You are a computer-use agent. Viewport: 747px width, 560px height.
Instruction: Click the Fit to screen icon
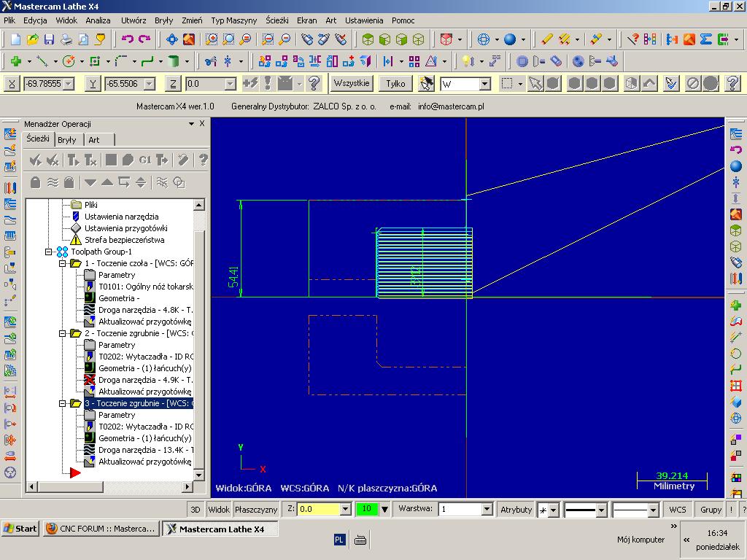172,39
